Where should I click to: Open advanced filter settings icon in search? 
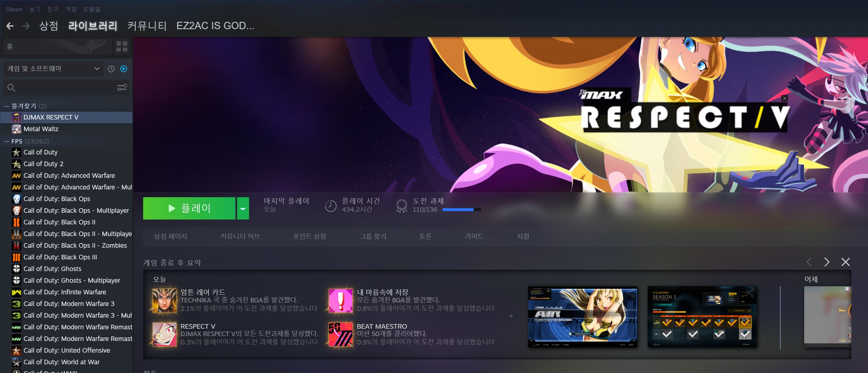(122, 88)
